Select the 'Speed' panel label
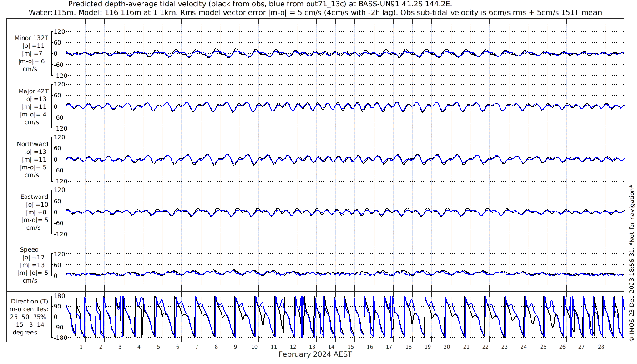 29,250
